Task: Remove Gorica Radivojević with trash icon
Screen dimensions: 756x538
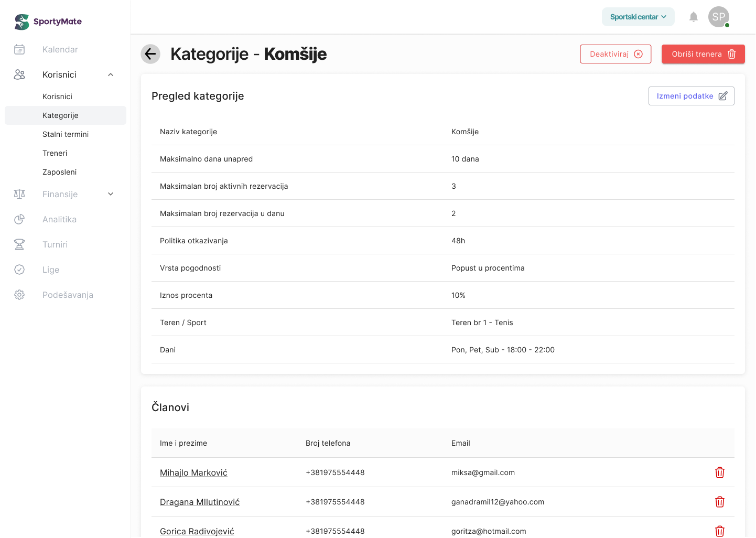Action: (x=720, y=531)
